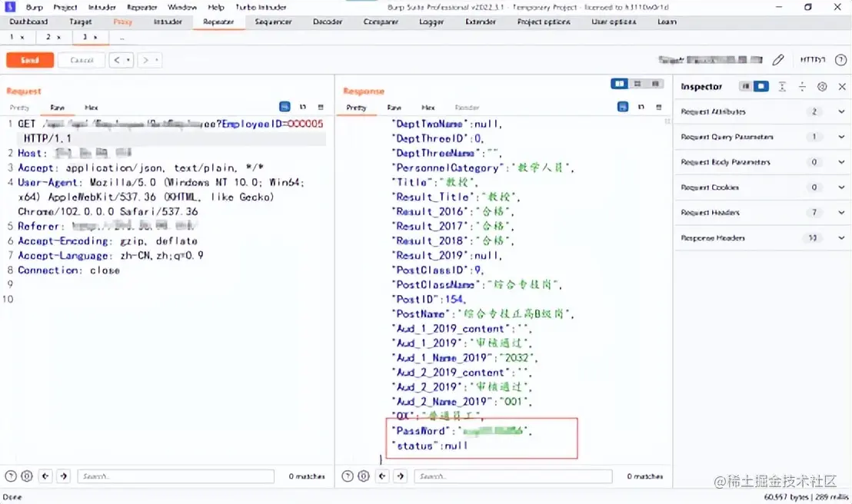This screenshot has height=504, width=852.
Task: Open the Extender tab
Action: tap(481, 22)
